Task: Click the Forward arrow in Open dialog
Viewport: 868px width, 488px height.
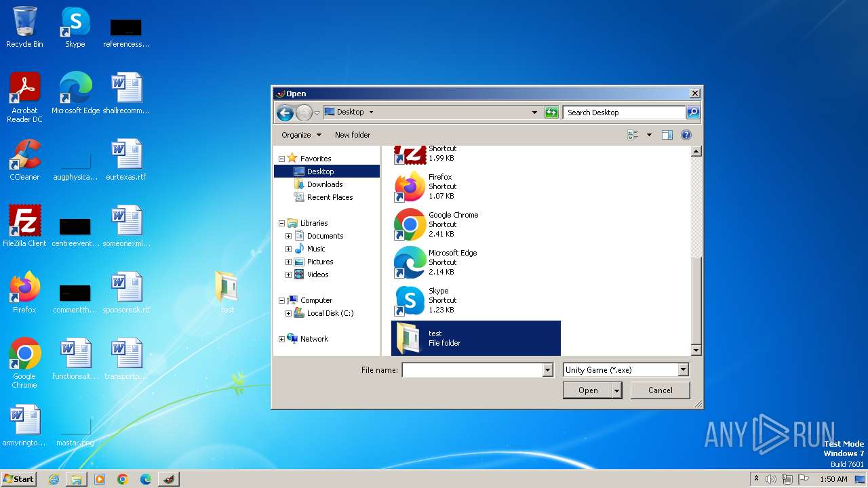Action: click(x=304, y=113)
